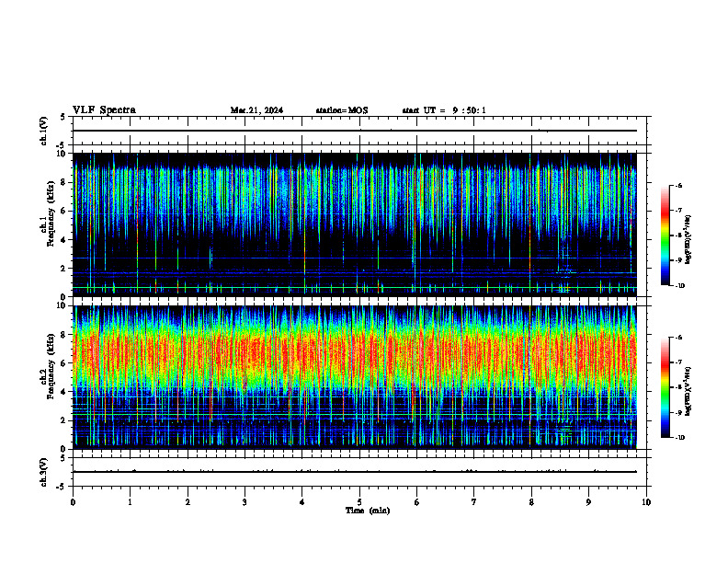Click the "-6" tick on ch.2 colorbar
This screenshot has height=563, width=728.
pos(678,338)
